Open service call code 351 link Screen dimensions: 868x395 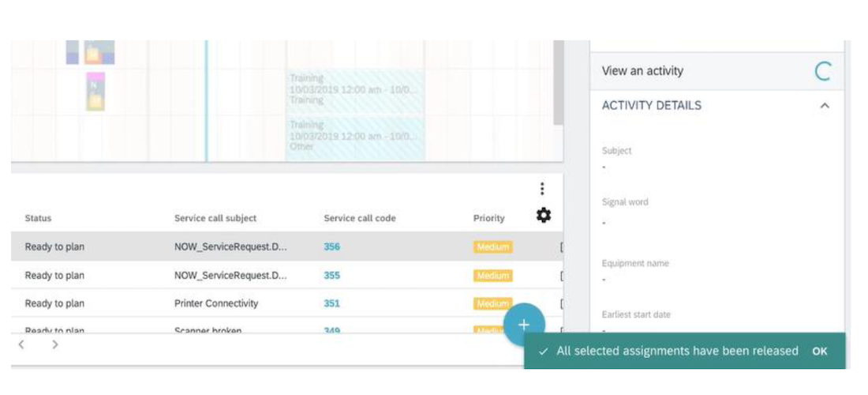click(x=331, y=303)
